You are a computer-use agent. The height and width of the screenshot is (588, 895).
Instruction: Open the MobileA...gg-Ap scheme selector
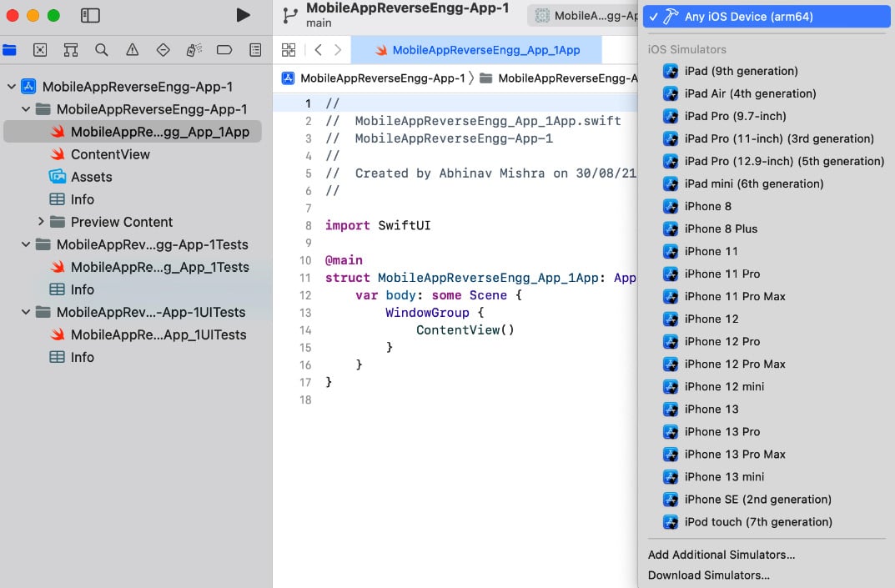pyautogui.click(x=584, y=16)
